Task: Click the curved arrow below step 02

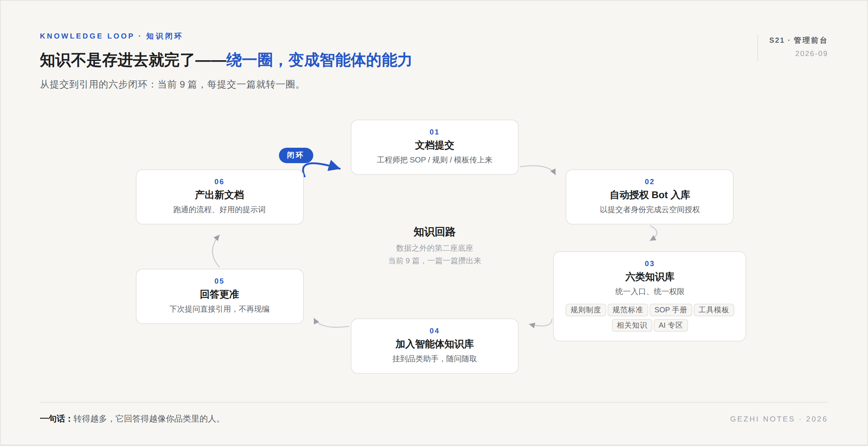Action: pos(653,233)
